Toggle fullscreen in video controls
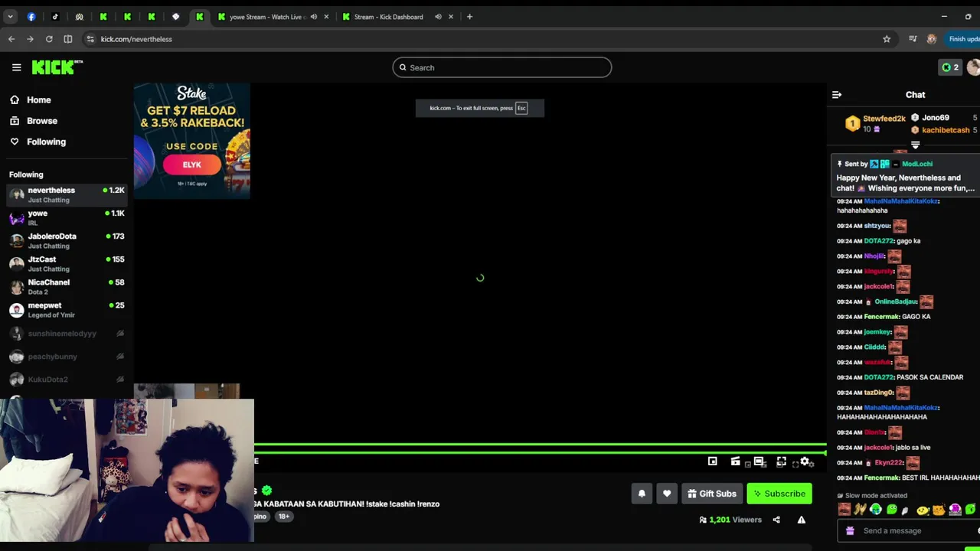 pos(782,461)
